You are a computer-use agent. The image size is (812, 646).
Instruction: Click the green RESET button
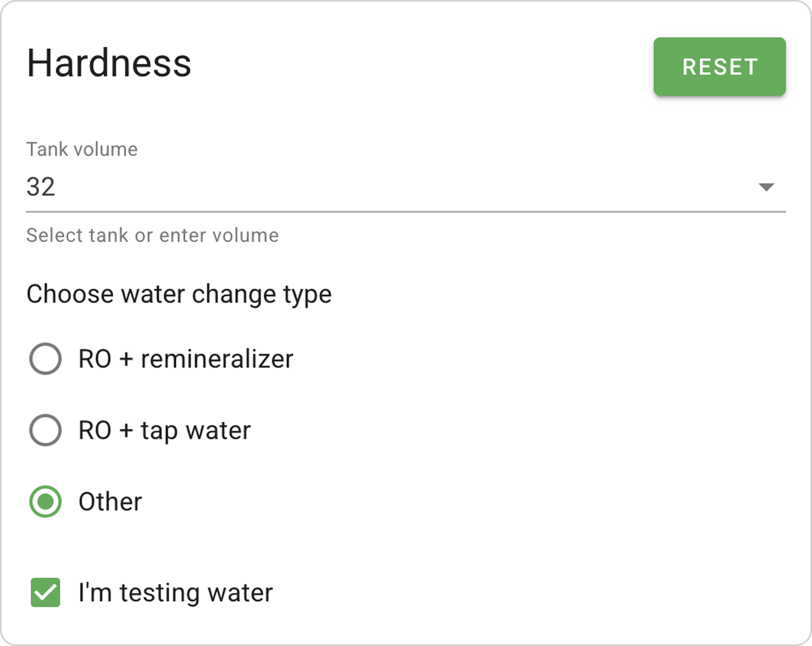[x=719, y=67]
